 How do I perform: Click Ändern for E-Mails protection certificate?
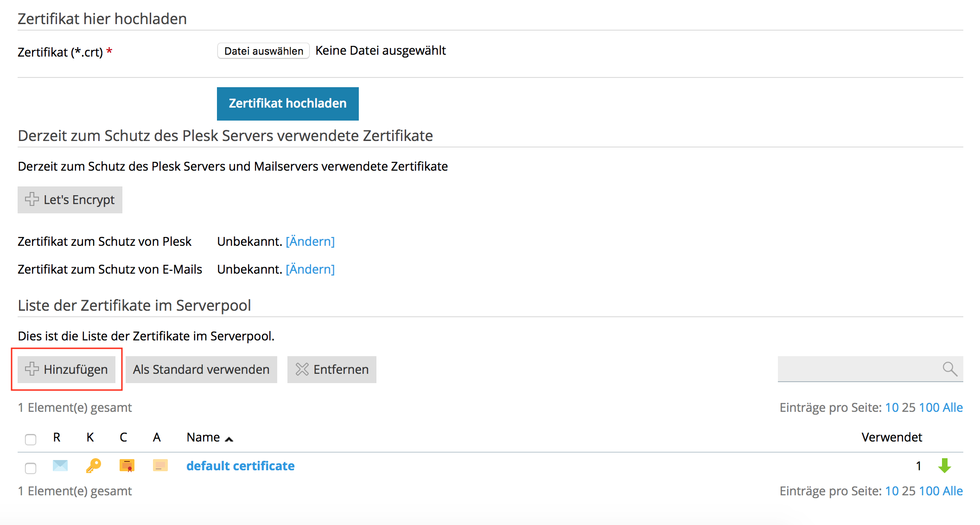(x=310, y=269)
